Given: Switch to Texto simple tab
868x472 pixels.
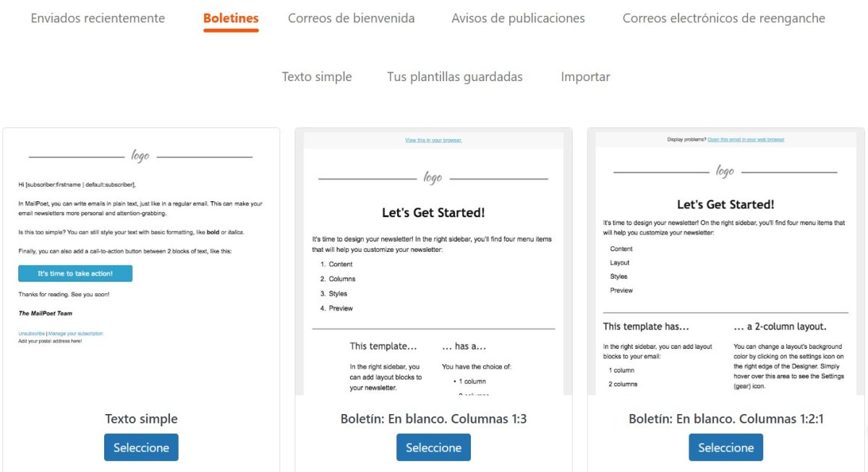Looking at the screenshot, I should (317, 77).
